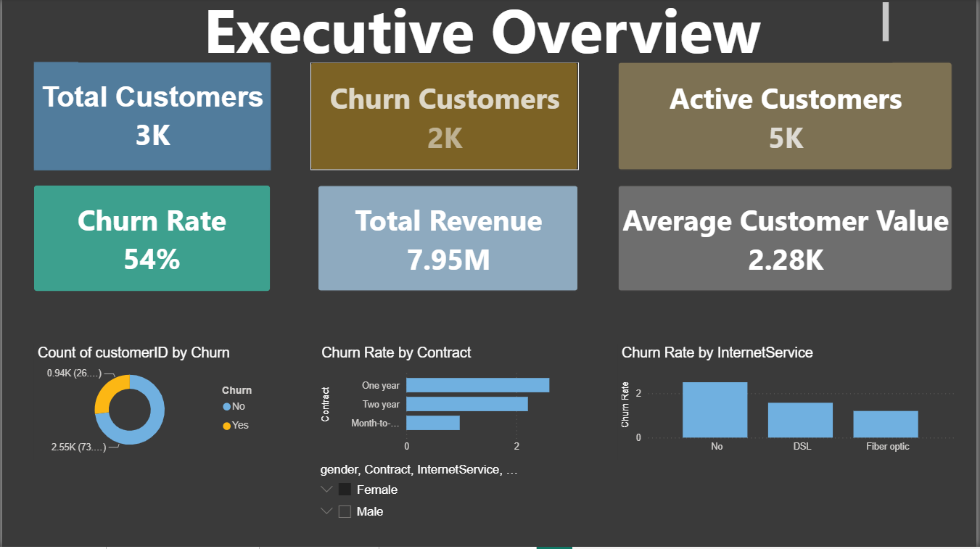Click the "Churn Rate by InternetService" chart title
This screenshot has width=980, height=549.
(x=717, y=352)
